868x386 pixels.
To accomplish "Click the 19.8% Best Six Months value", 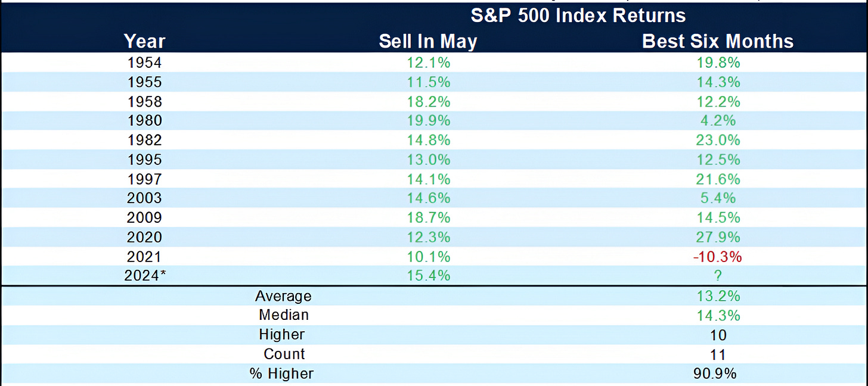I will 718,63.
